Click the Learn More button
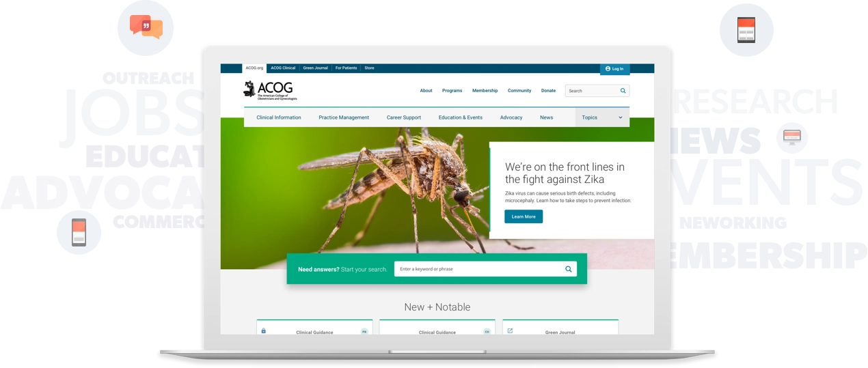Image resolution: width=868 pixels, height=368 pixels. [524, 216]
